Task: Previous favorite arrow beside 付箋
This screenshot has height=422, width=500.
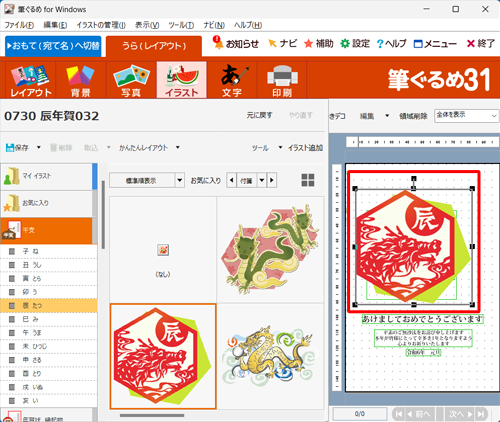Action: [x=232, y=180]
